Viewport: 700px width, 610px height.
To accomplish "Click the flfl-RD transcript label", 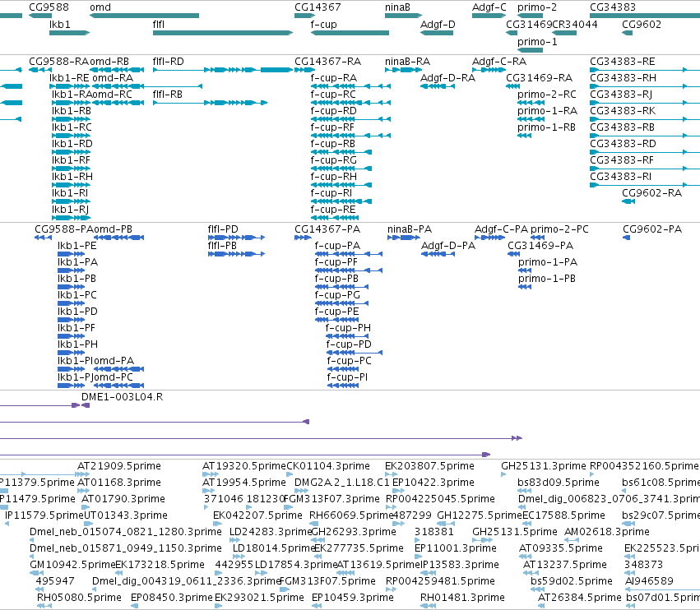I will tap(169, 61).
